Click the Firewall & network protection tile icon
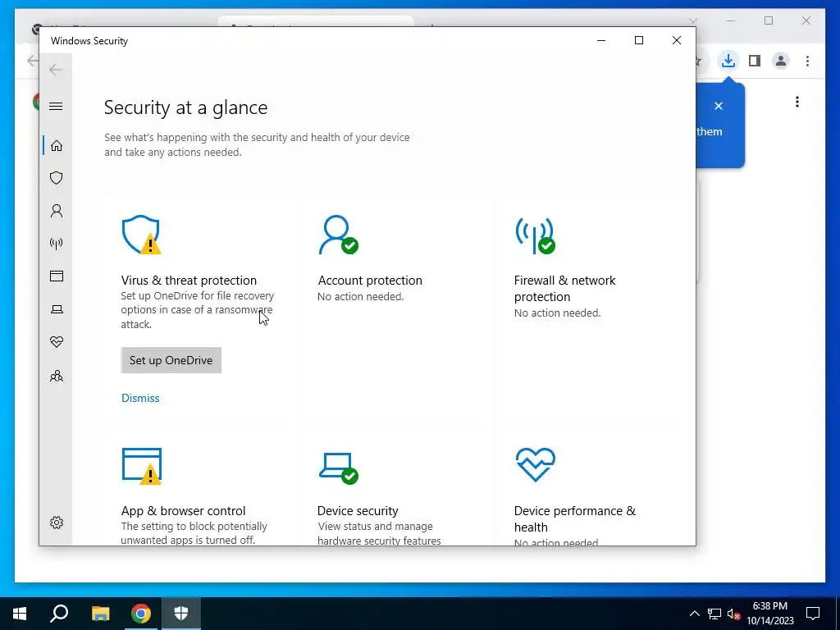 [x=535, y=235]
